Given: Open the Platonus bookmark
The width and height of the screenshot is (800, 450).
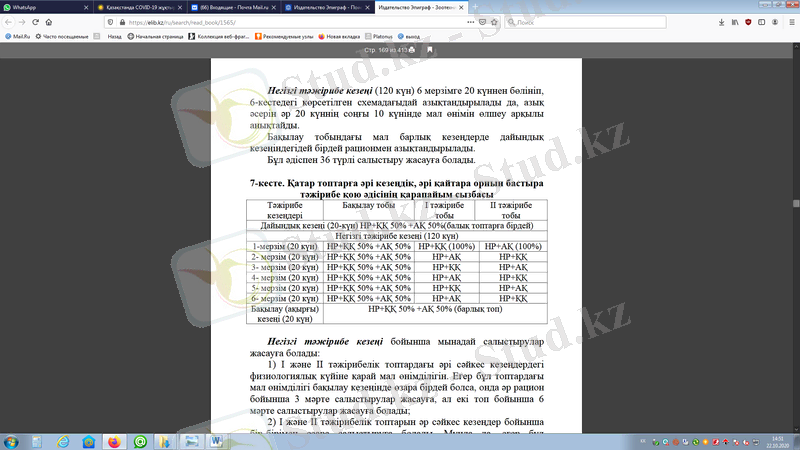Looking at the screenshot, I should 379,37.
